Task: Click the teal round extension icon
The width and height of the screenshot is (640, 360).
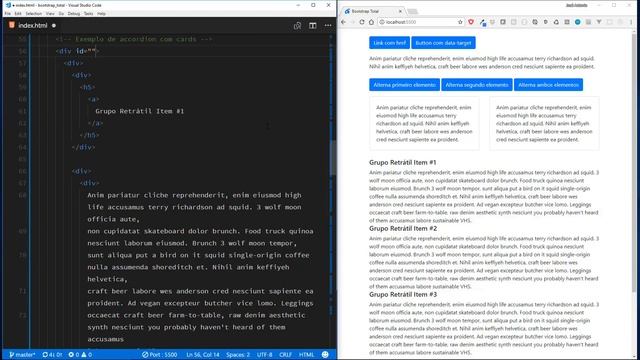Action: click(578, 22)
